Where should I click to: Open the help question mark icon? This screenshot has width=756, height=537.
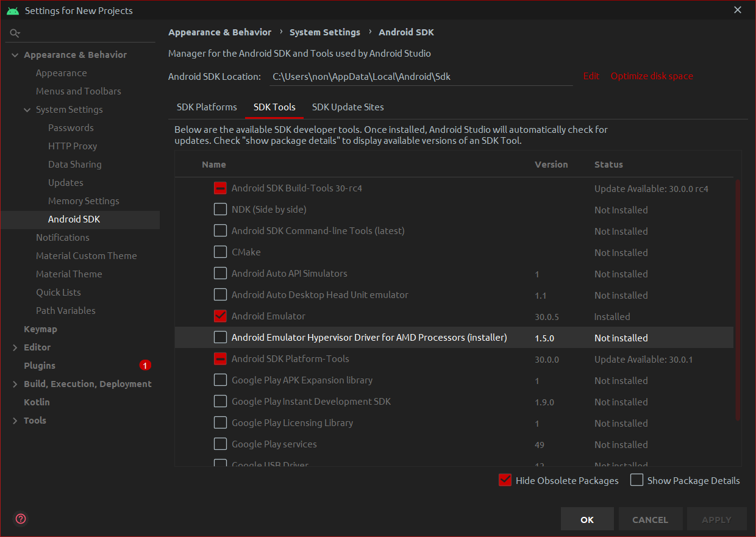point(21,519)
